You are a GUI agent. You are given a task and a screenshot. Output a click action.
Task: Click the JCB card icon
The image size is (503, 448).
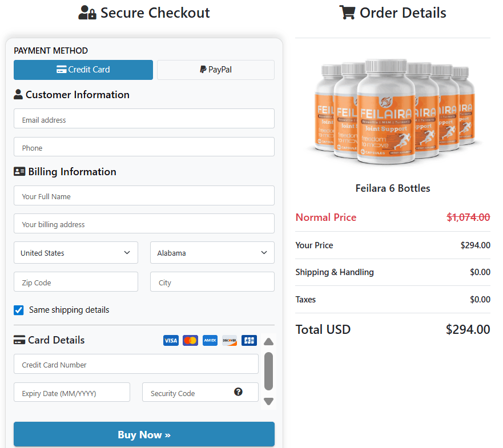249,340
